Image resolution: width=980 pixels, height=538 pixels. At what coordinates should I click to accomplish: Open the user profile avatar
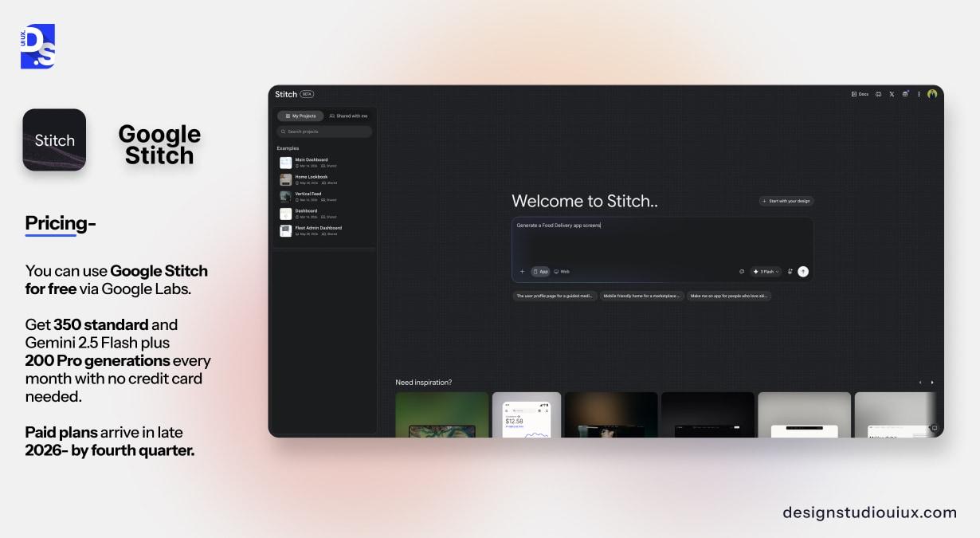[932, 94]
